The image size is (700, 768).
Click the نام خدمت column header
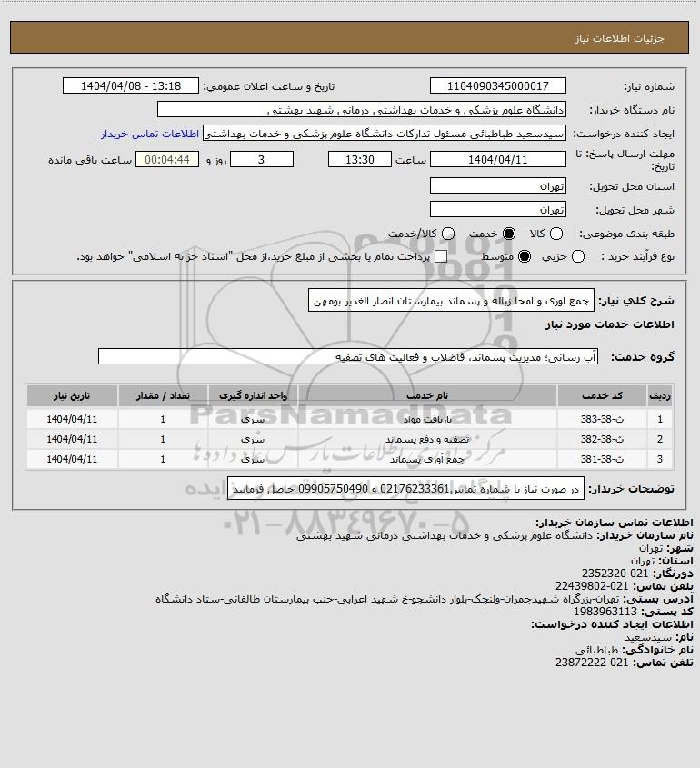[x=427, y=395]
